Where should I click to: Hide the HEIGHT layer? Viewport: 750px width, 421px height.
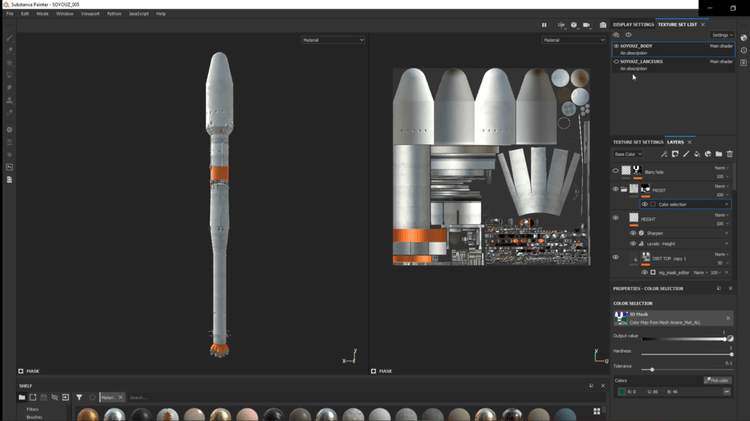616,218
